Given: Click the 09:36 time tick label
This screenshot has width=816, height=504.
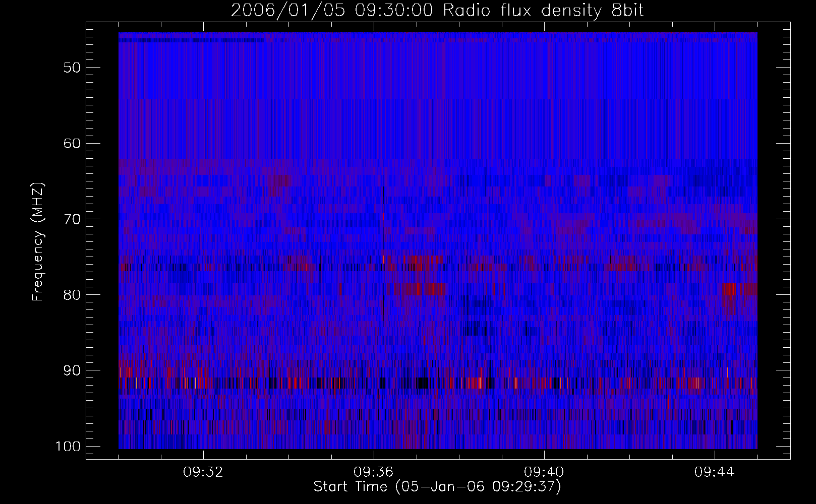Looking at the screenshot, I should pyautogui.click(x=374, y=472).
